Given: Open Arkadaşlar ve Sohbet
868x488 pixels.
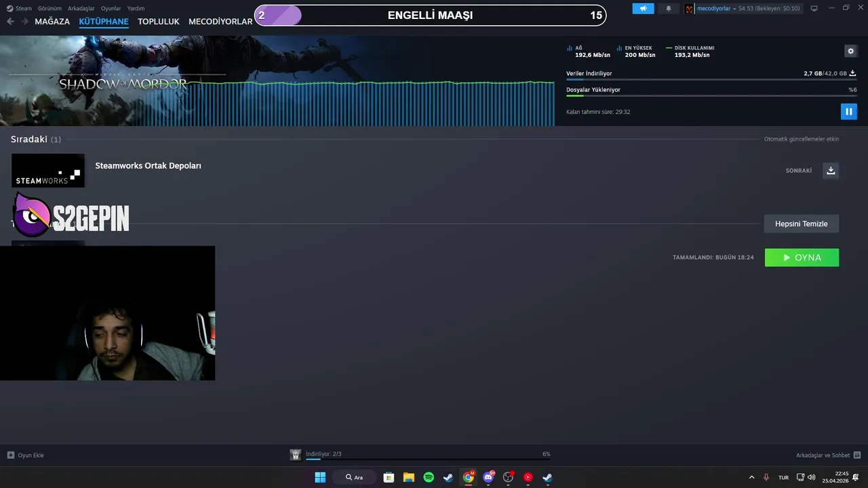Looking at the screenshot, I should coord(828,455).
